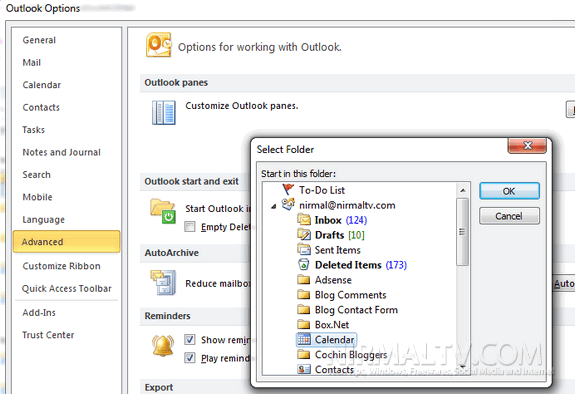The height and width of the screenshot is (394, 575).
Task: Select the Drafts [10] folder
Action: coord(340,235)
